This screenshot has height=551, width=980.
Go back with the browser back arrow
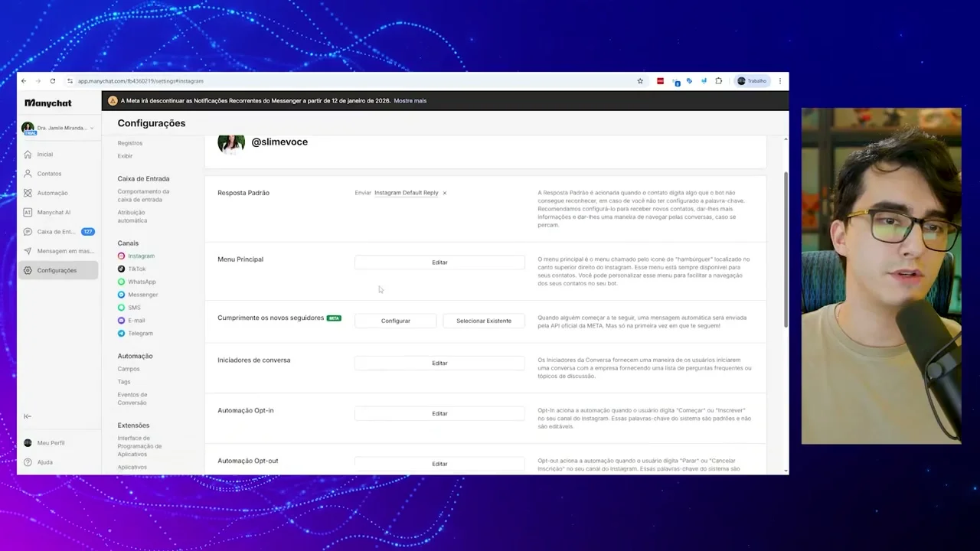click(x=24, y=81)
